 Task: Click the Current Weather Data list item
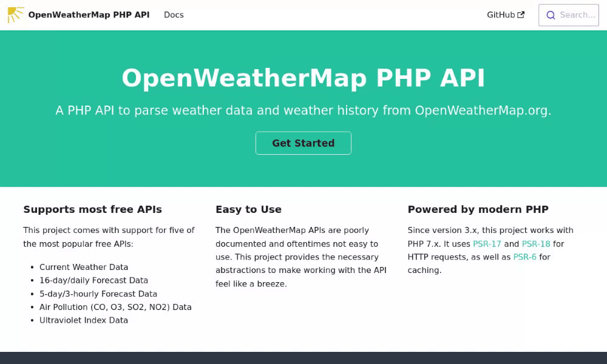[x=84, y=267]
